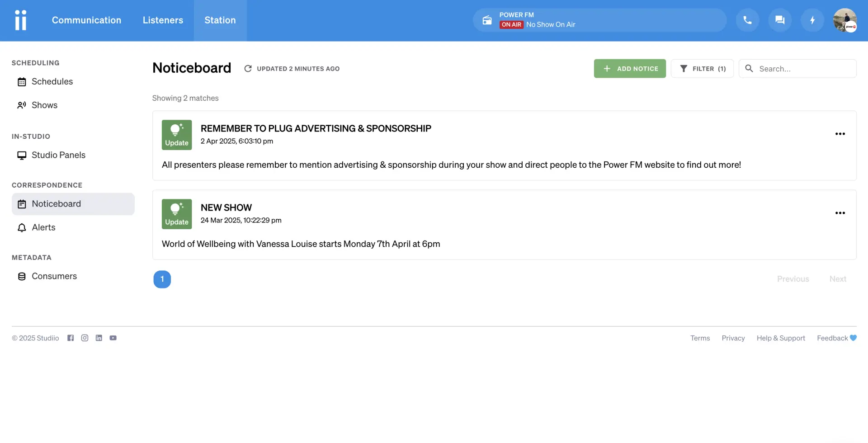Click the Add Notice button

[630, 69]
